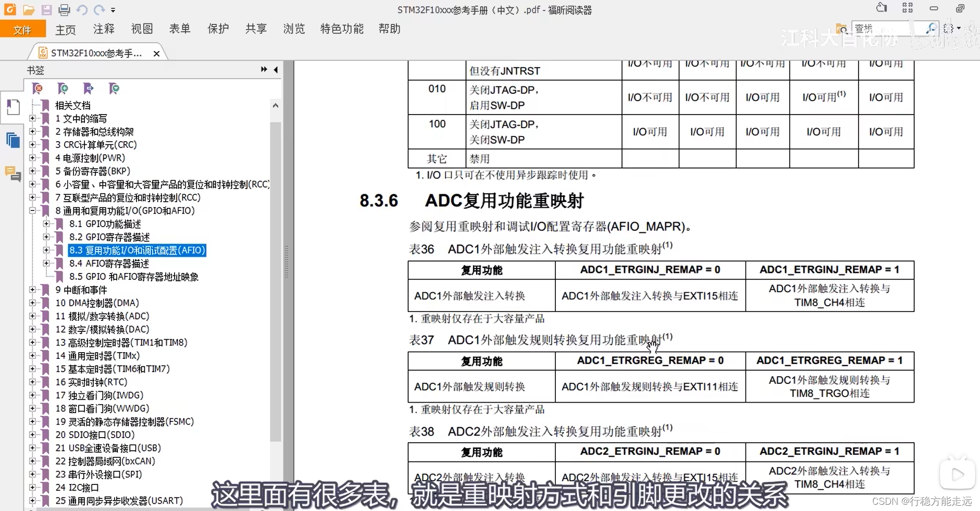Select bookmark 3 CRC计算单元(CRC)

pyautogui.click(x=96, y=145)
